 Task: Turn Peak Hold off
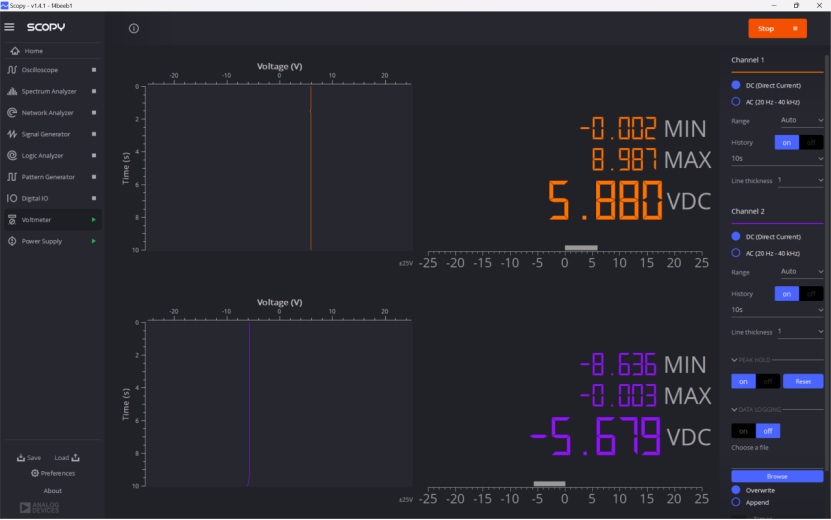point(768,381)
